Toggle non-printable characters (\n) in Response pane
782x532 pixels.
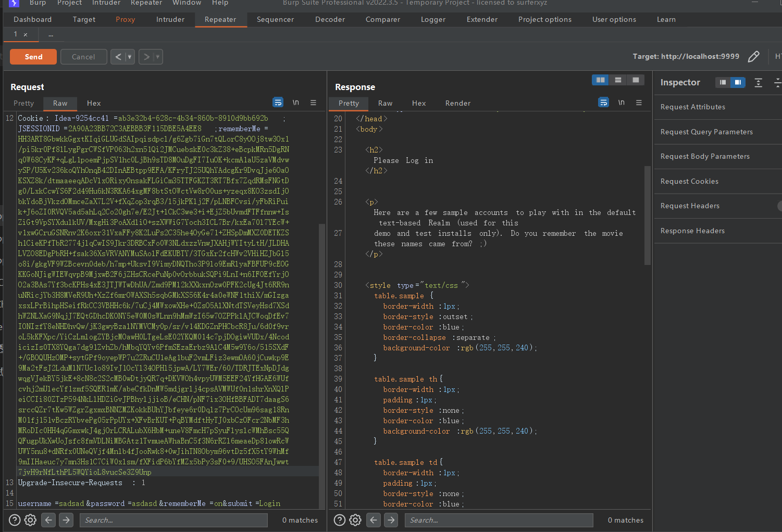coord(621,103)
